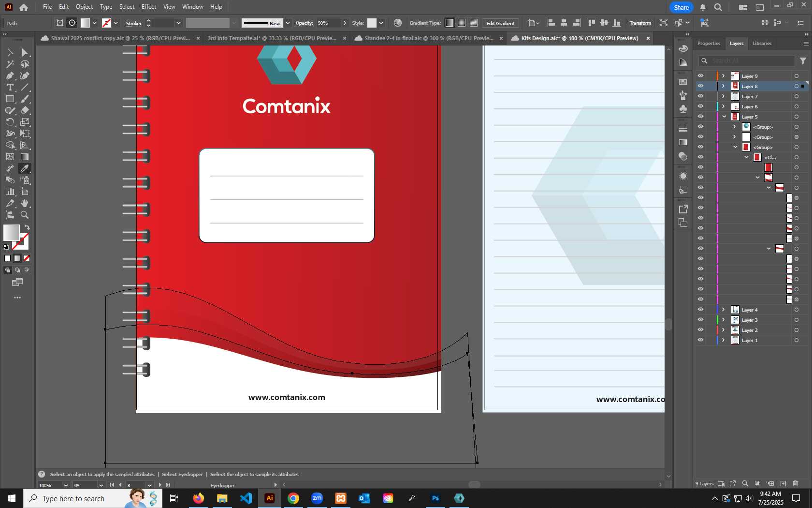Hide Layer 2 visibility eye
The width and height of the screenshot is (812, 508).
coord(700,330)
